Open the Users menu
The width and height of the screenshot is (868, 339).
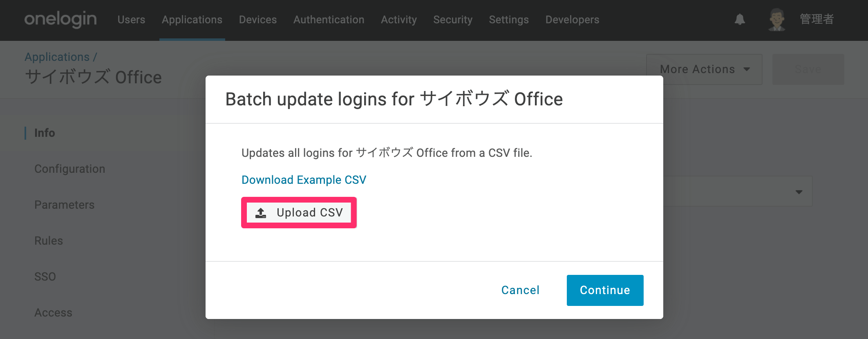[131, 20]
